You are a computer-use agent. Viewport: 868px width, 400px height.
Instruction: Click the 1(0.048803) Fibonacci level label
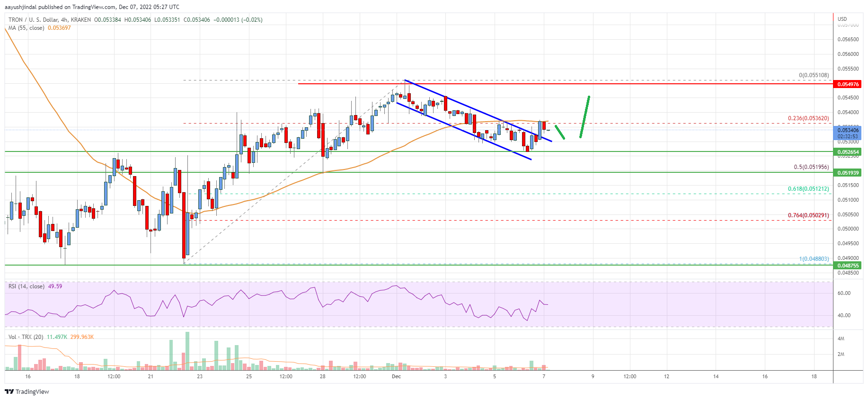tap(814, 259)
